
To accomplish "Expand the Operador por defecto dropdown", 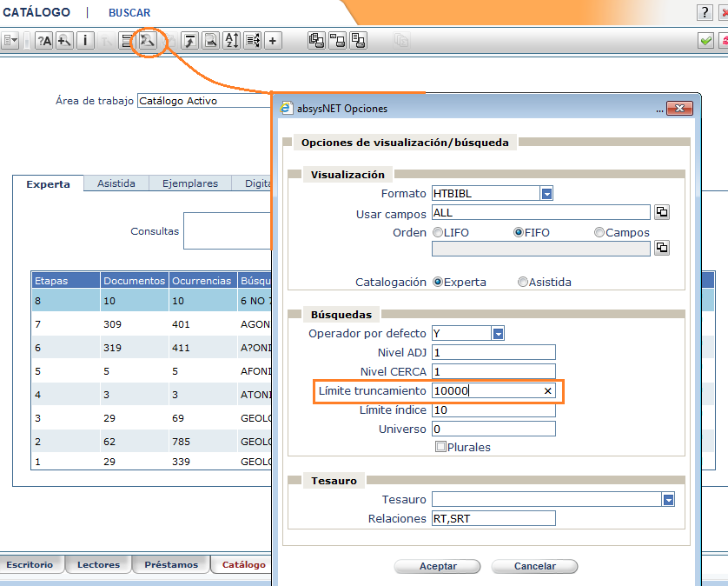I will (498, 333).
